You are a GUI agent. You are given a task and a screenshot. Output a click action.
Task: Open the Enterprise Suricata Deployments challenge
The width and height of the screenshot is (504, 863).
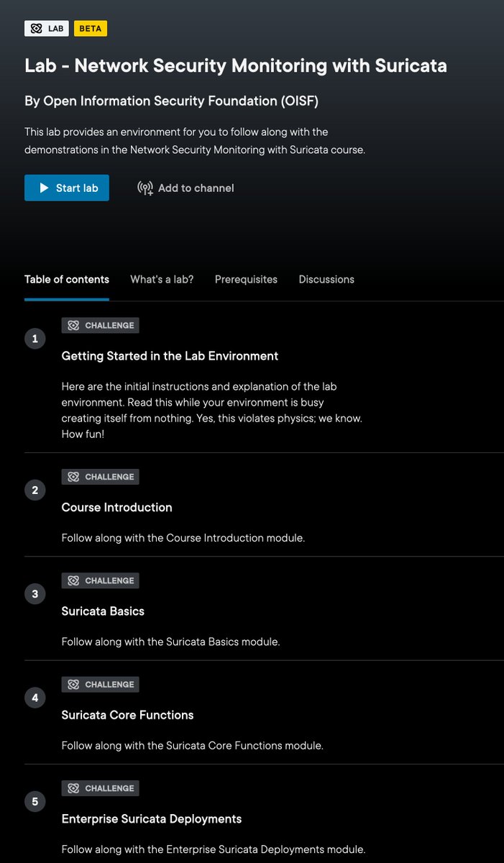[x=152, y=819]
